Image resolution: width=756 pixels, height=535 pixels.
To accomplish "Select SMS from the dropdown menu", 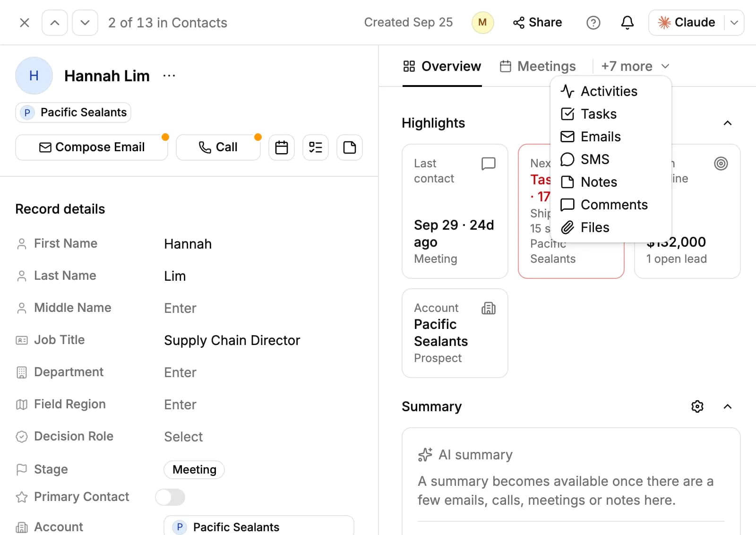I will 610,159.
